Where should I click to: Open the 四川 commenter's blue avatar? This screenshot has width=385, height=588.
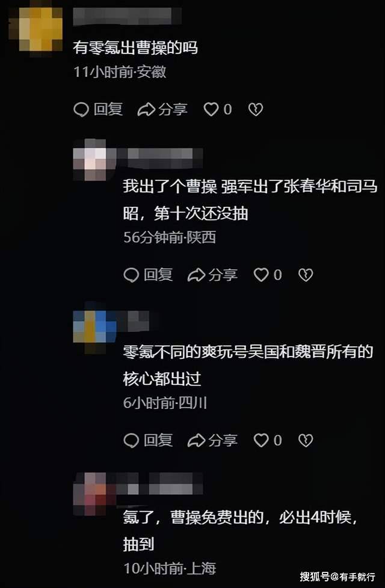point(94,326)
